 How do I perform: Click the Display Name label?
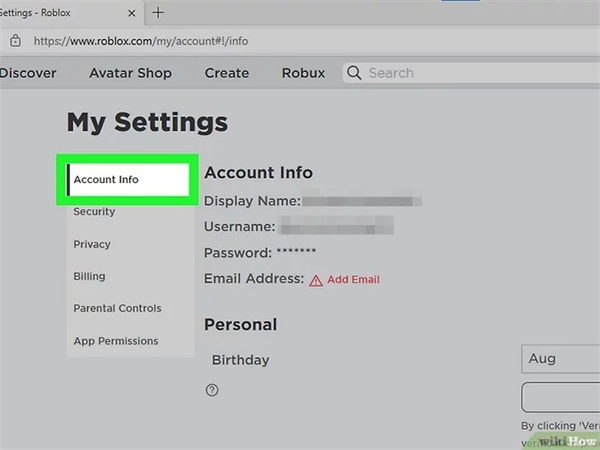[x=252, y=201]
